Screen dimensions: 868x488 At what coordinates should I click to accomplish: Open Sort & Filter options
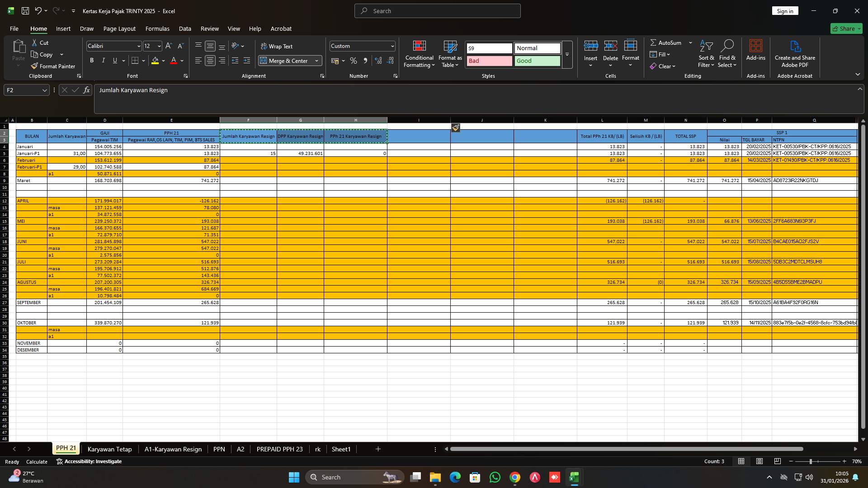(x=706, y=53)
